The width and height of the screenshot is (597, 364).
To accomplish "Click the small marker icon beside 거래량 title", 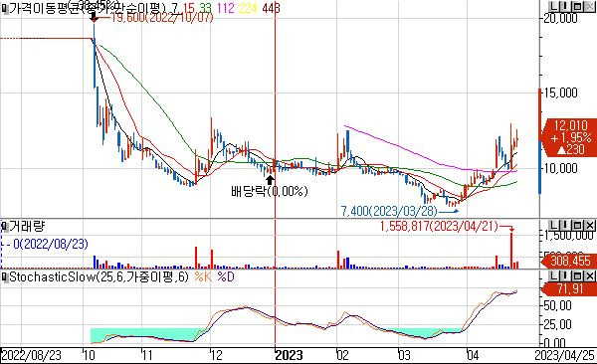I will click(x=5, y=228).
